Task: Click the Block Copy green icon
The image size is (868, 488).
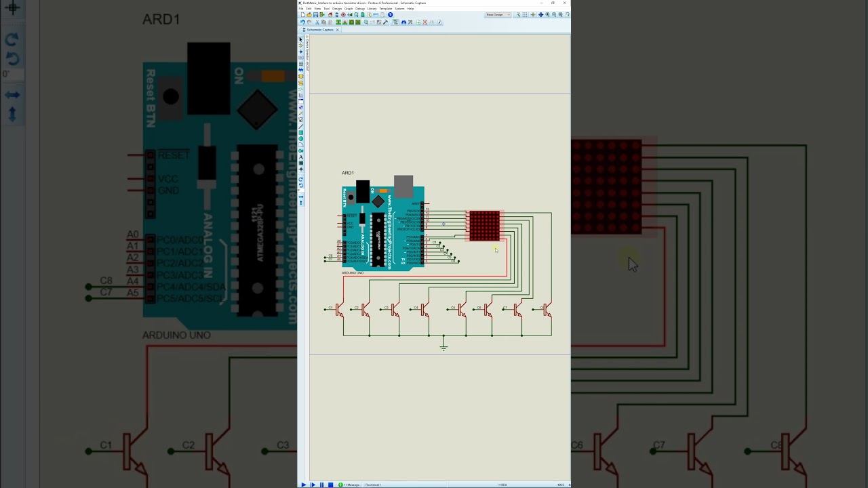Action: (x=338, y=22)
